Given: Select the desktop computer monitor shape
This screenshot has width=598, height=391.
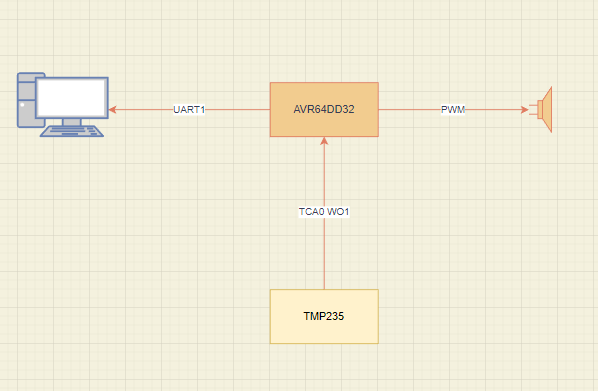Looking at the screenshot, I should point(72,98).
